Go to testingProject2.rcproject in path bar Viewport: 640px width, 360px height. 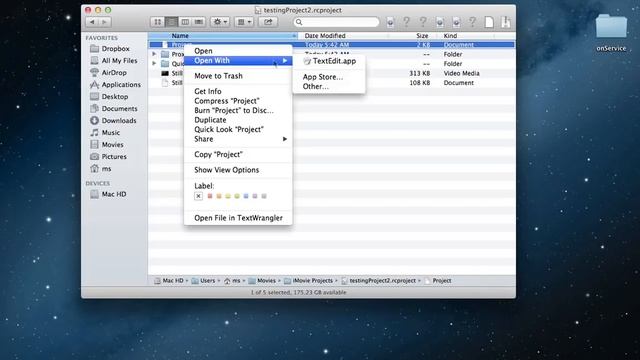pos(379,281)
